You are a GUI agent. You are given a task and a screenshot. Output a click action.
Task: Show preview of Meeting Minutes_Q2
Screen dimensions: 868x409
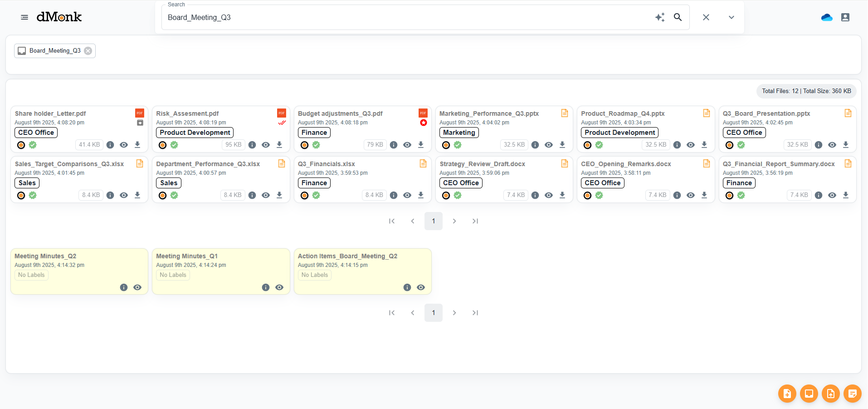137,287
